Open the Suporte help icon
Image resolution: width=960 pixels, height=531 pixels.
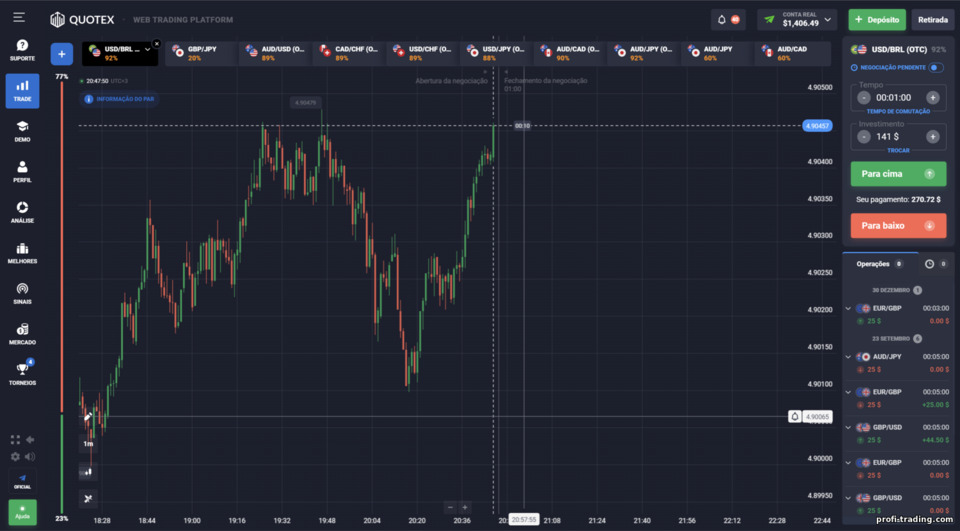pyautogui.click(x=22, y=50)
